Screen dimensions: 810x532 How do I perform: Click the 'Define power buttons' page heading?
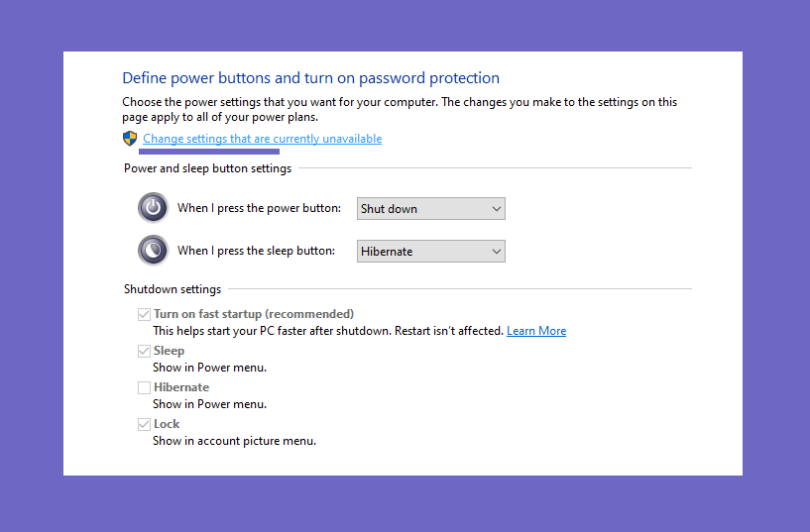pyautogui.click(x=311, y=78)
